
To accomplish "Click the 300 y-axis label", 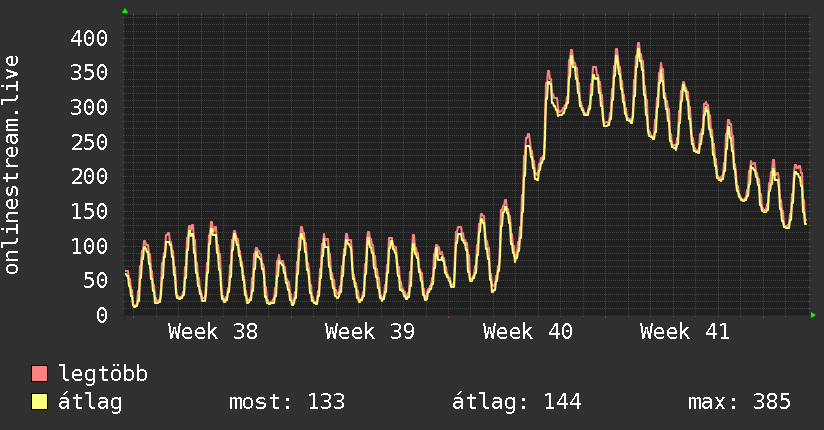I will [x=89, y=108].
